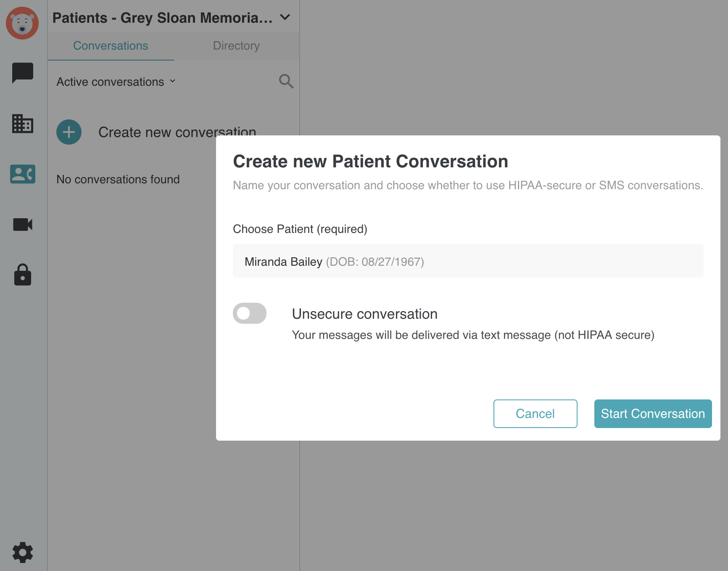Click the plus create conversation icon
Viewport: 728px width, 571px height.
click(69, 132)
